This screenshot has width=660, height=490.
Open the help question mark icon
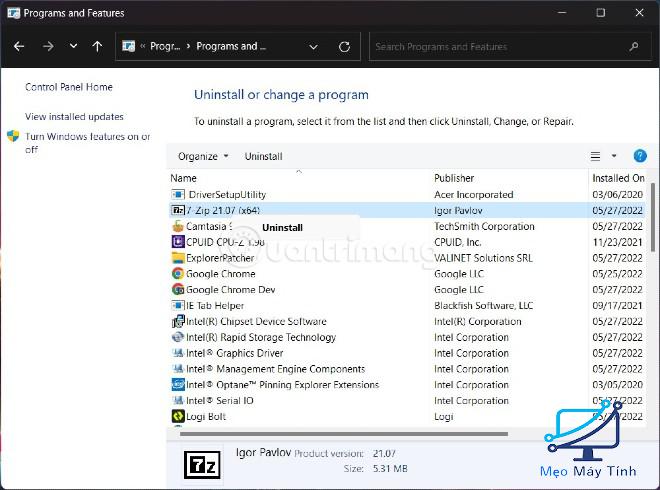[x=640, y=156]
